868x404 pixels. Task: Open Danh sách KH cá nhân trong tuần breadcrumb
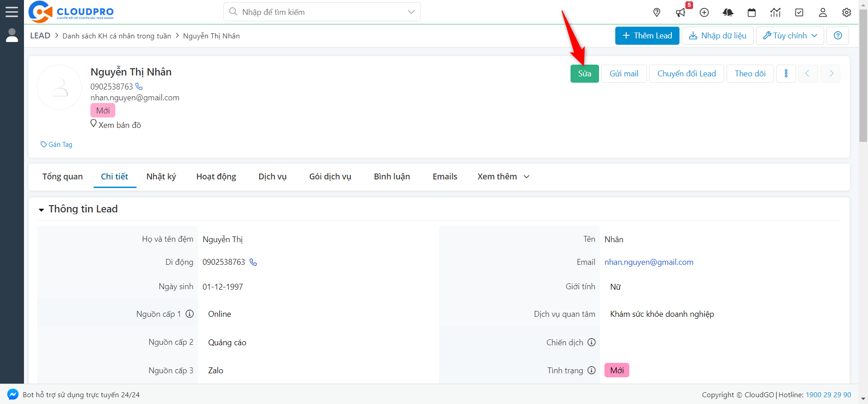(117, 36)
